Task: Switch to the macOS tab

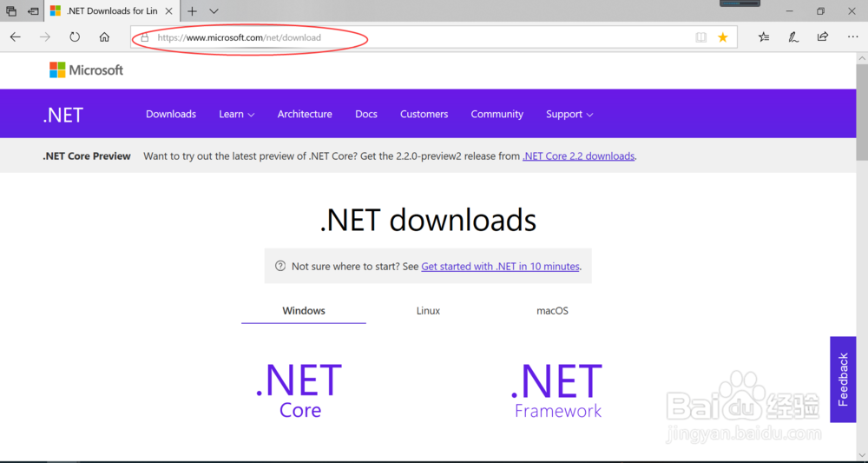Action: pyautogui.click(x=552, y=311)
